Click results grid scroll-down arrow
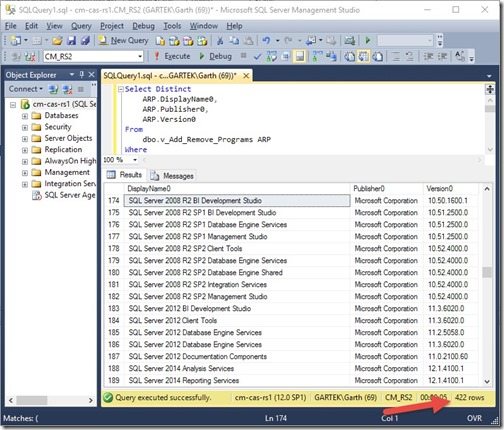Image resolution: width=504 pixels, height=430 pixels. (487, 381)
